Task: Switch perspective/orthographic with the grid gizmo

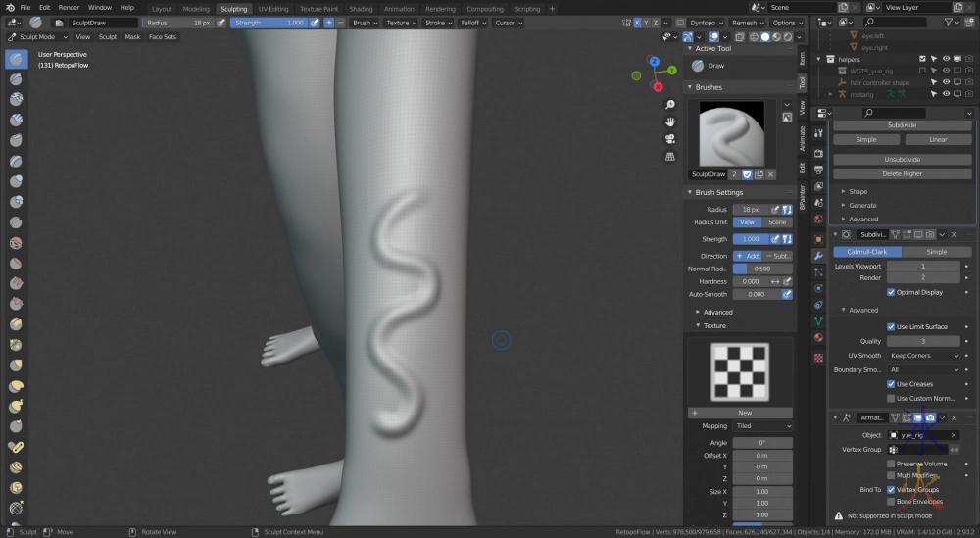Action: click(670, 155)
